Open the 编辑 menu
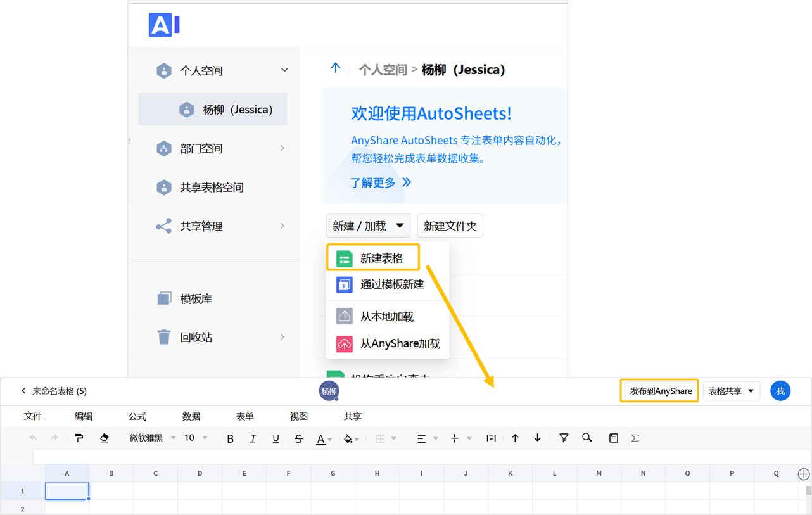This screenshot has width=812, height=515. pos(84,416)
